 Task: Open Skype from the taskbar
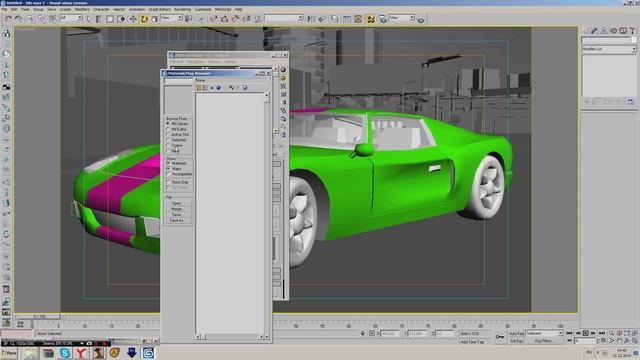64,353
